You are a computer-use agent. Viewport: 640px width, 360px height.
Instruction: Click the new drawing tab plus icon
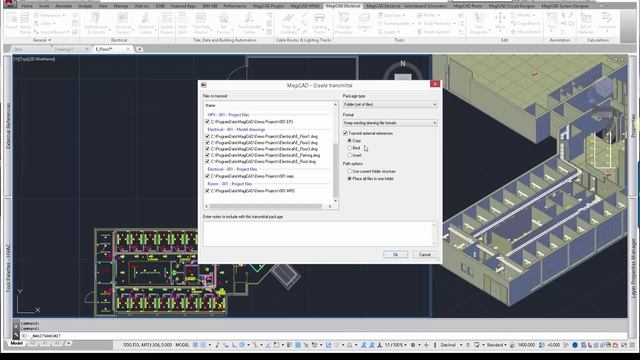(139, 49)
